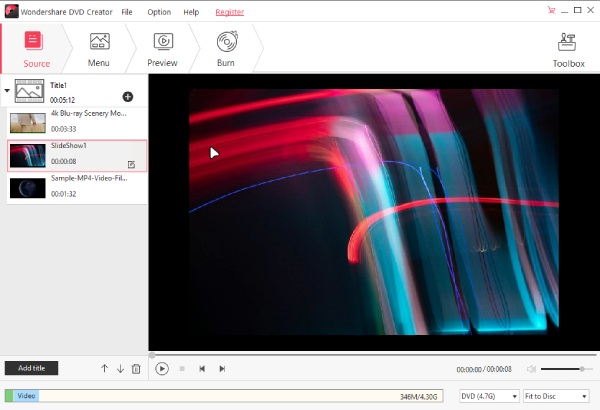Skip to the previous clip
The width and height of the screenshot is (600, 410).
(x=202, y=369)
